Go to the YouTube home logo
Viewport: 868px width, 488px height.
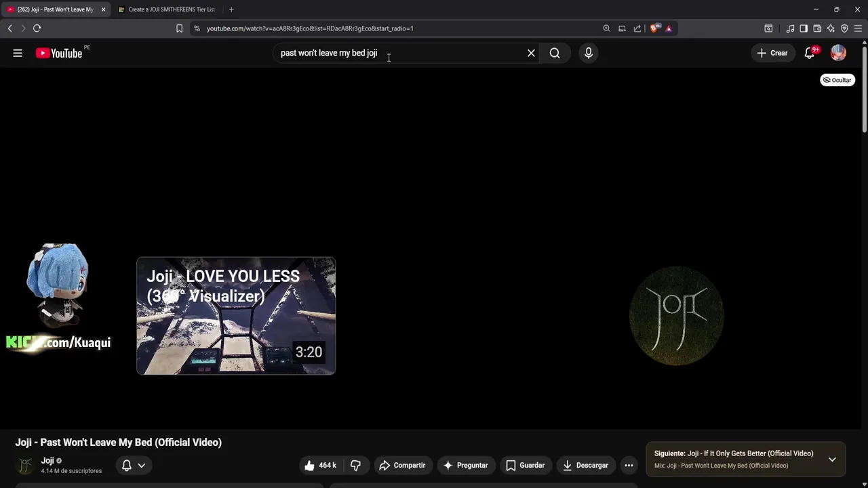point(59,53)
